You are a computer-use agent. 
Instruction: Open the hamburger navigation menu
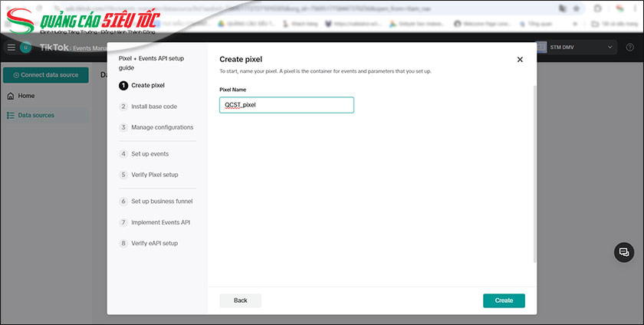click(x=11, y=48)
